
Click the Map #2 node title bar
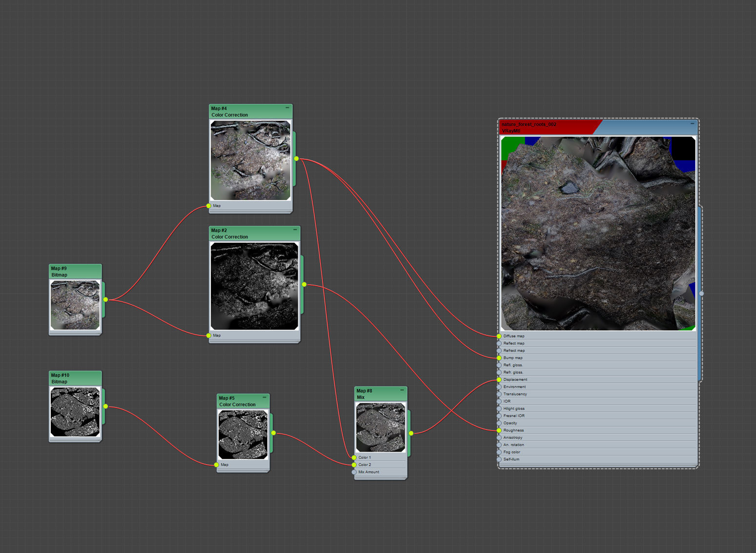(254, 234)
